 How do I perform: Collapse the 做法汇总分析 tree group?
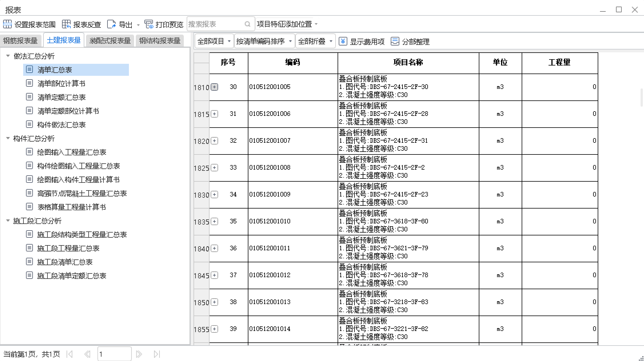(8, 56)
